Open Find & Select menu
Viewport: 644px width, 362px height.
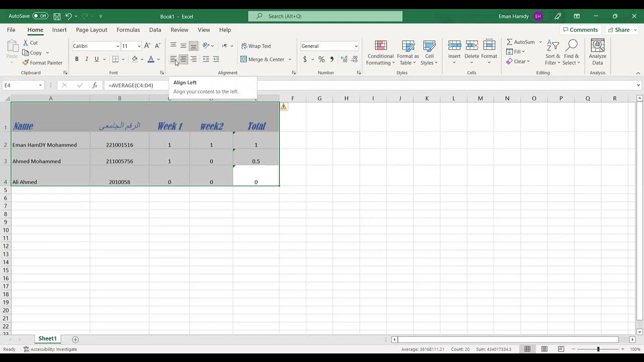click(572, 53)
